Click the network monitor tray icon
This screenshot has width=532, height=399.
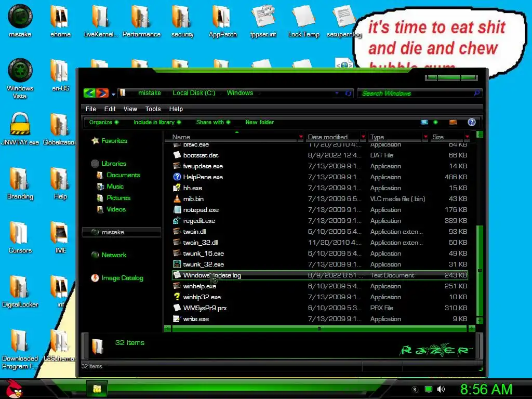pos(429,389)
